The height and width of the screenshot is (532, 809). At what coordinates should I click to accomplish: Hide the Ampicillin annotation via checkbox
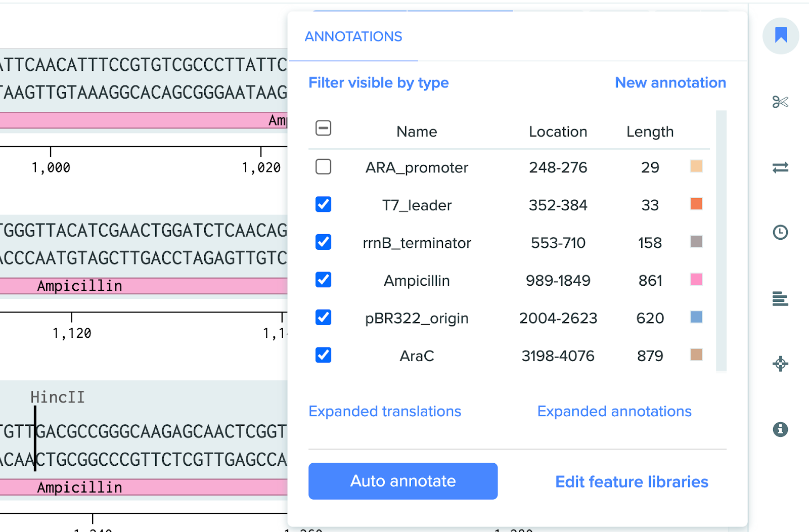tap(323, 280)
